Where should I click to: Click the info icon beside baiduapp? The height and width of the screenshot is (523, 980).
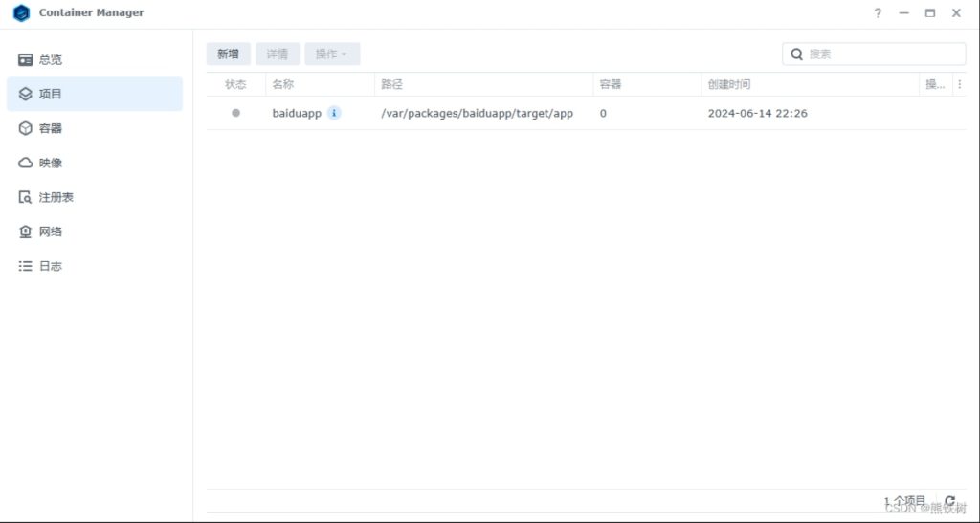(334, 113)
